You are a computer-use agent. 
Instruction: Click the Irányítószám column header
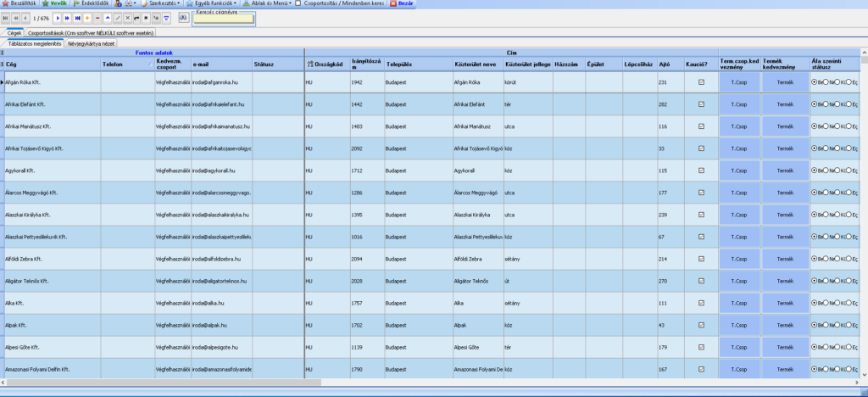tap(368, 64)
